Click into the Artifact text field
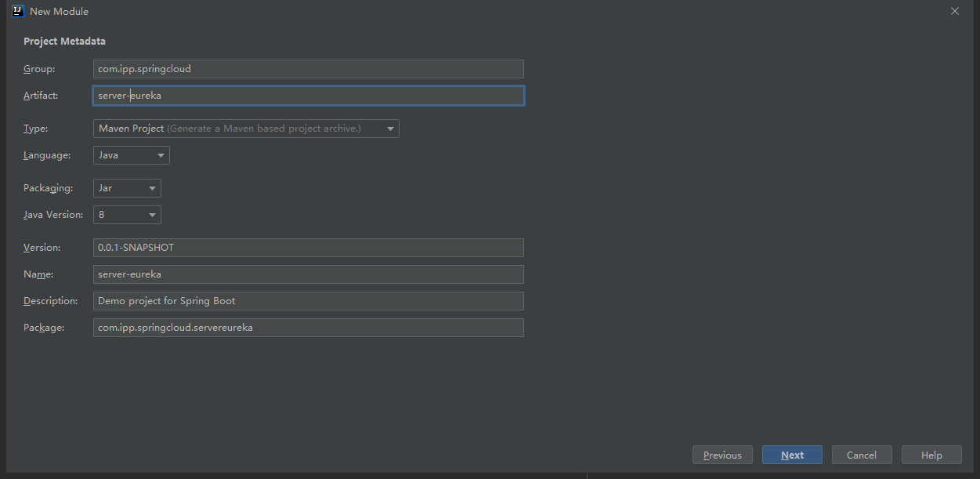 308,96
